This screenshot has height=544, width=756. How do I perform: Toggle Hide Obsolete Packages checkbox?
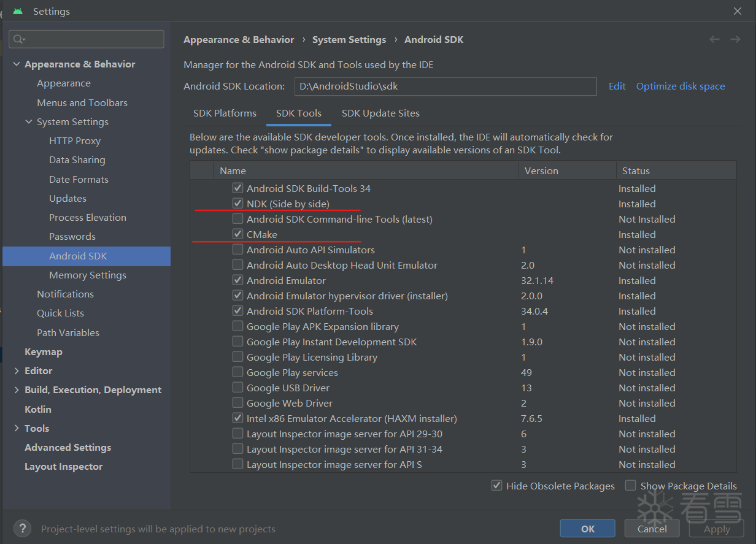496,486
